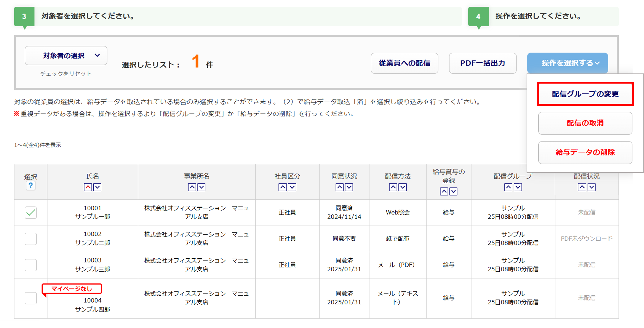Sort 氏名 column ascending
The width and height of the screenshot is (644, 328).
click(x=88, y=187)
